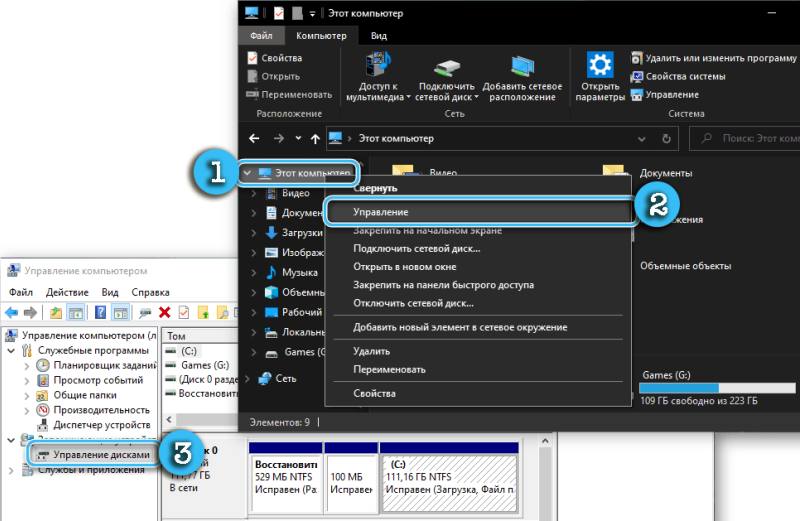This screenshot has height=521, width=800.
Task: Click Добавить сетевое расположение ribbon icon
Action: (x=522, y=66)
